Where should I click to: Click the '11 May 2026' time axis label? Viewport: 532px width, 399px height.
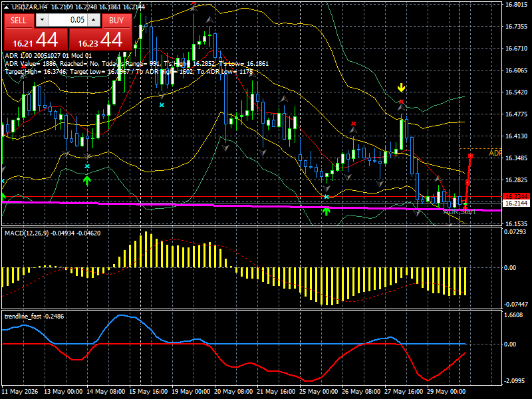(x=20, y=392)
